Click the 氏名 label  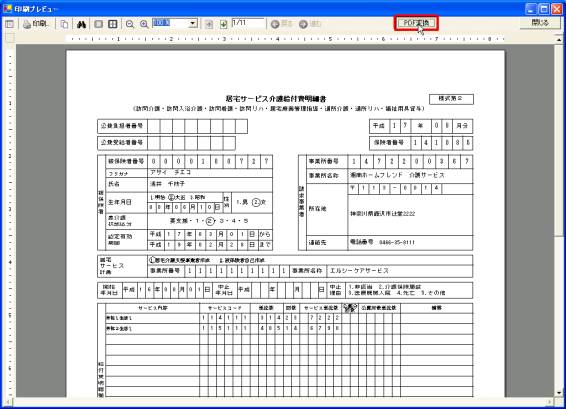click(114, 184)
